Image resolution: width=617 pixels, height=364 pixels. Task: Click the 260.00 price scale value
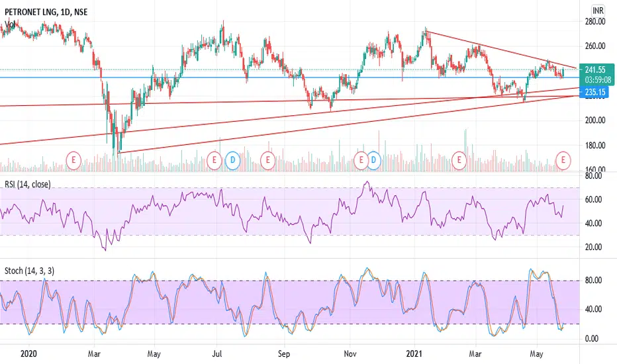click(595, 46)
